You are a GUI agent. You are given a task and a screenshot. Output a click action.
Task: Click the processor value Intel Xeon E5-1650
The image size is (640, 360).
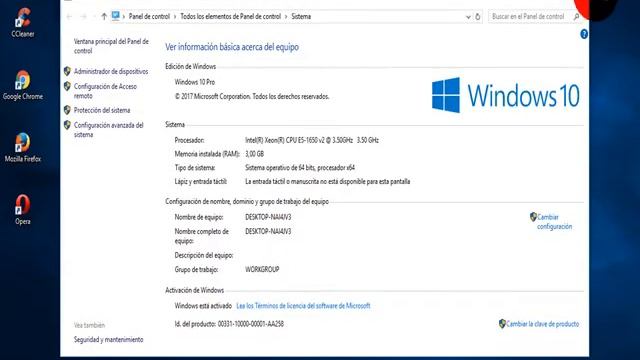(312, 140)
